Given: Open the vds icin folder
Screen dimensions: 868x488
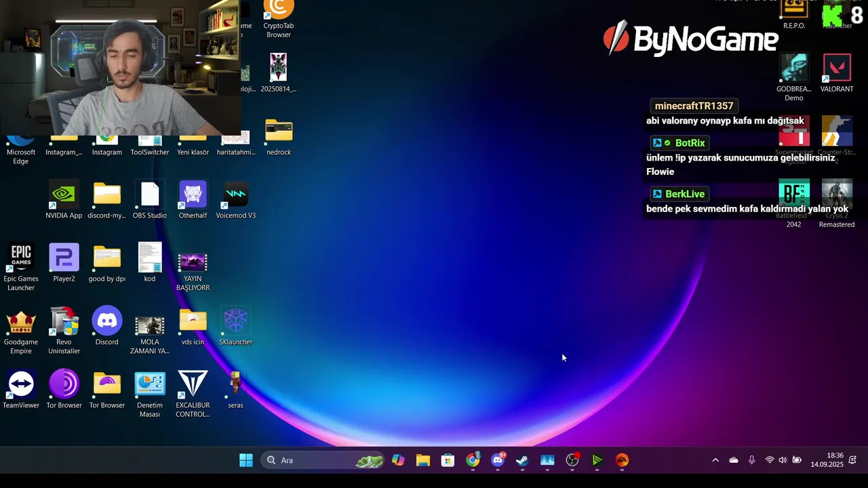Looking at the screenshot, I should click(x=193, y=326).
